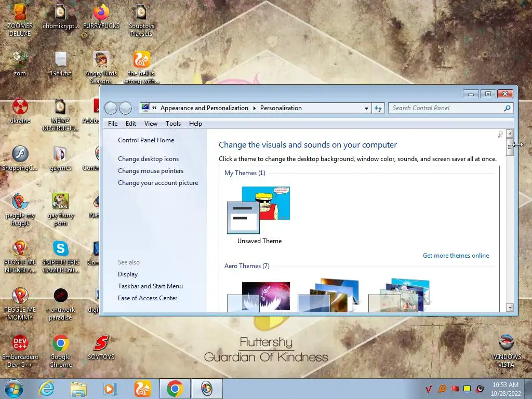Select the second Aero theme thumbnail
The image size is (532, 399).
tap(328, 295)
